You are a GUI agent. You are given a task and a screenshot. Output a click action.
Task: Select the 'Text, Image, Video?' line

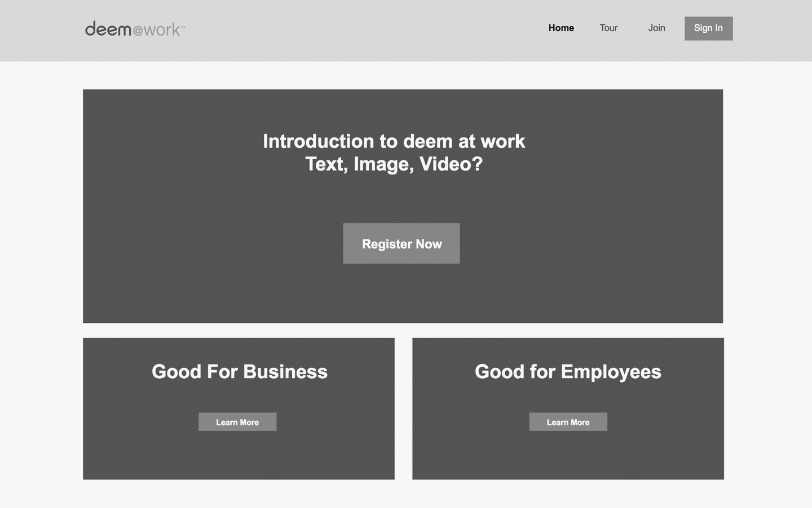pyautogui.click(x=394, y=164)
